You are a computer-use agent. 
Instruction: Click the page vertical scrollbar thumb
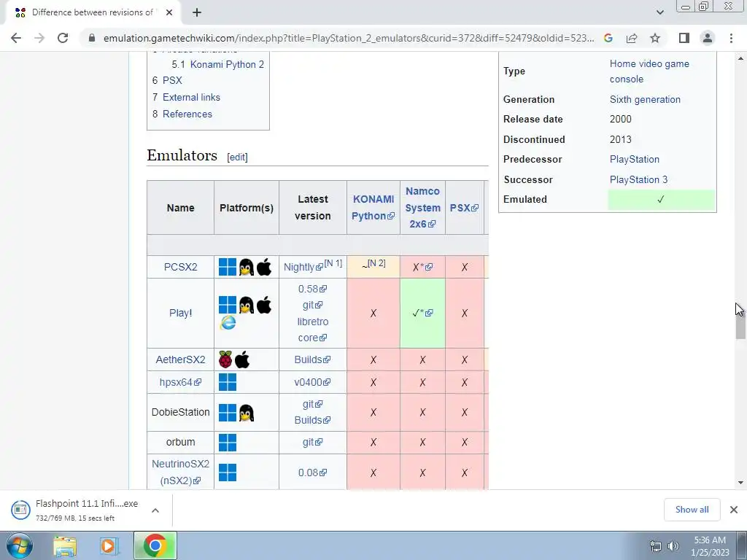point(740,322)
